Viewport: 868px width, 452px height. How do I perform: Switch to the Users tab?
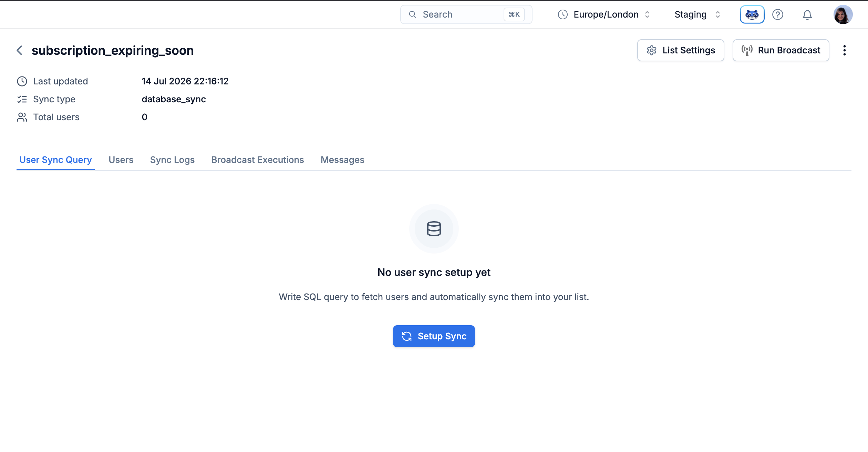121,160
